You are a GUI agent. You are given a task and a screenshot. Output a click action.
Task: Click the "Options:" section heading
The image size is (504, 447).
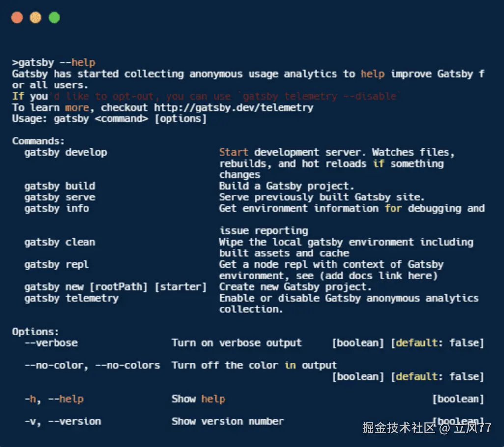pos(35,332)
